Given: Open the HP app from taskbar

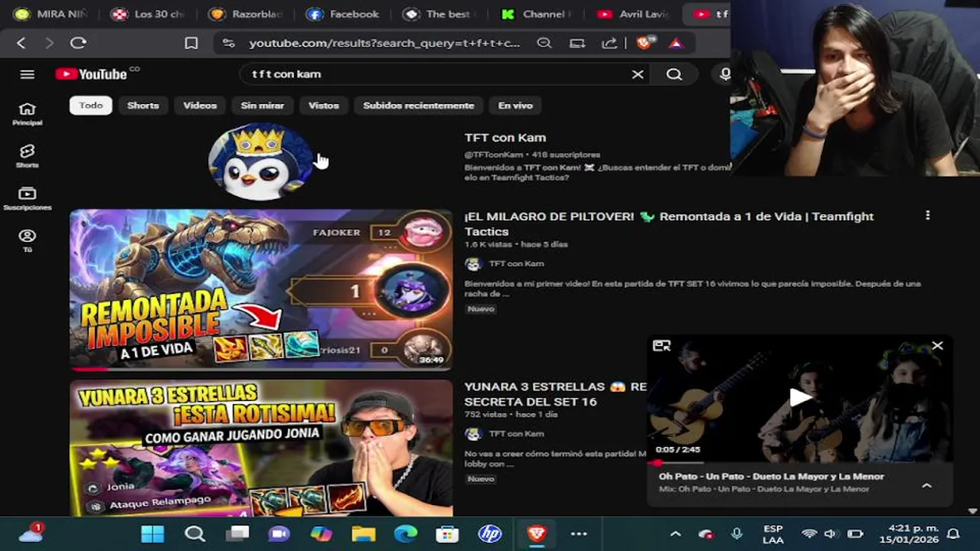Looking at the screenshot, I should (490, 534).
